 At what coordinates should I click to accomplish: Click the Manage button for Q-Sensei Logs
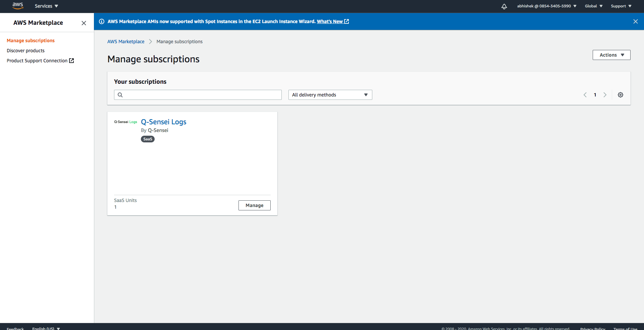(x=254, y=205)
